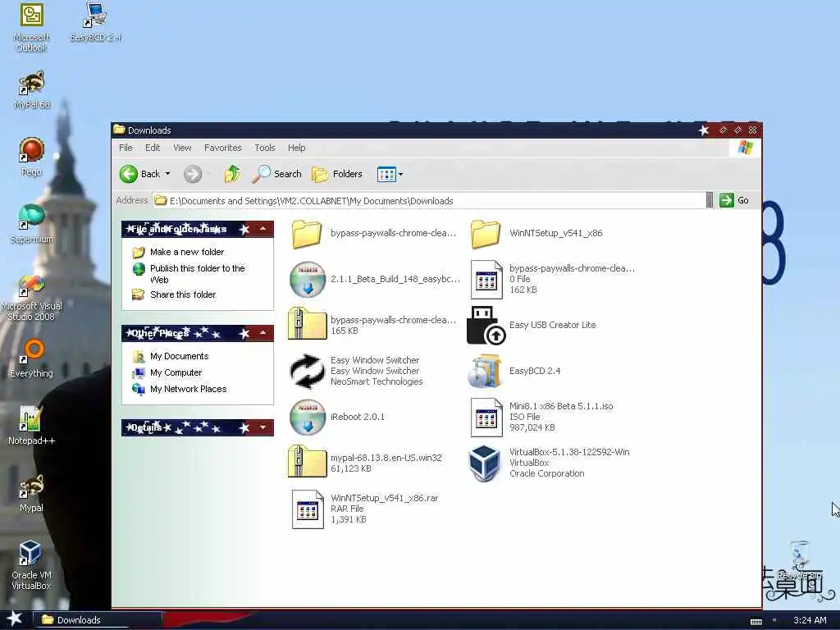Go Back in Explorer toolbar
This screenshot has height=630, width=840.
pos(139,174)
